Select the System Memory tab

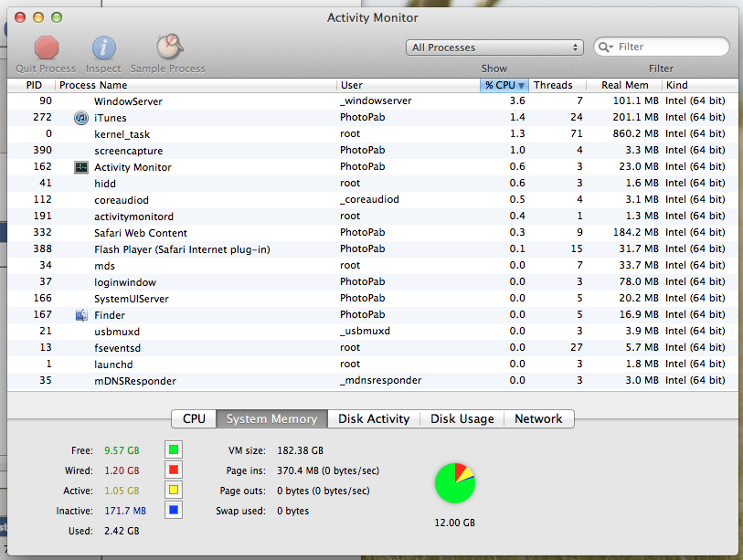click(271, 418)
